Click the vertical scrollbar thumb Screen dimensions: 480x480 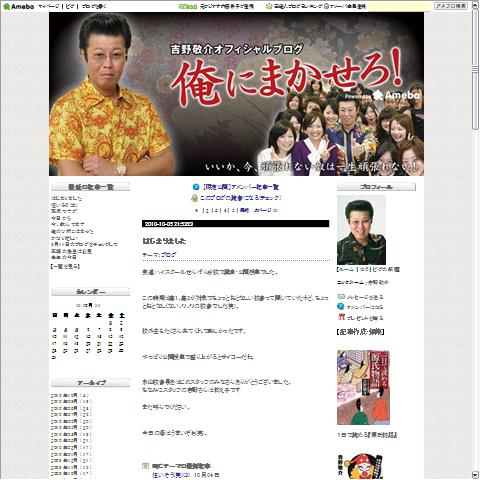point(475,69)
